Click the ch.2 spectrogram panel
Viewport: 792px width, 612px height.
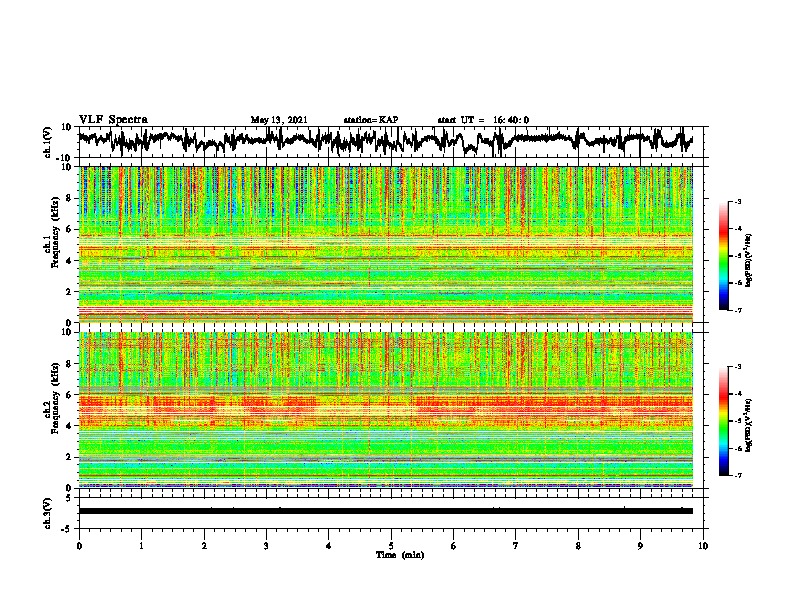pos(385,410)
